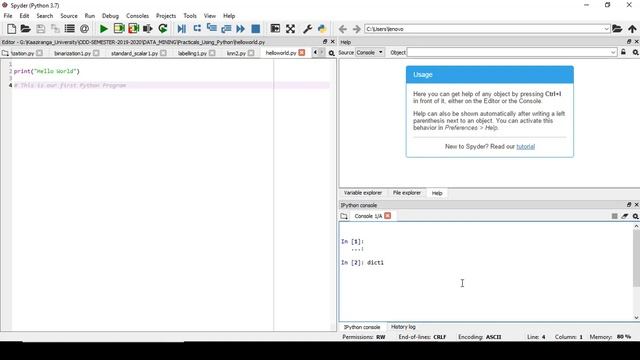Switch to Variable explorer tab

click(362, 193)
